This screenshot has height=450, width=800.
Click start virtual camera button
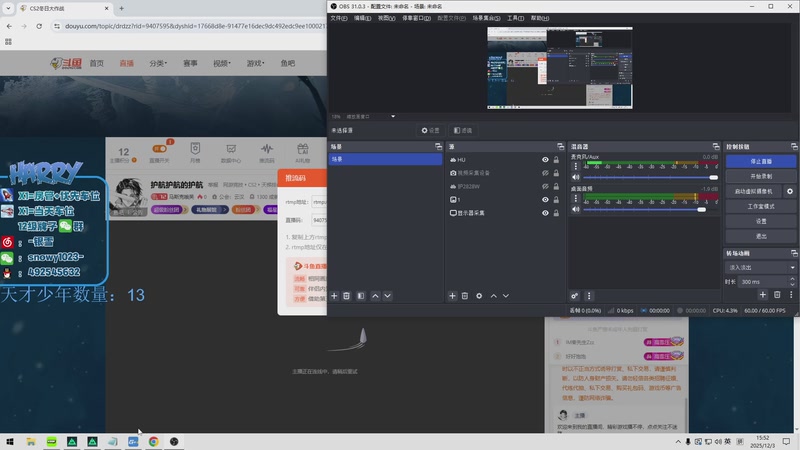[754, 191]
